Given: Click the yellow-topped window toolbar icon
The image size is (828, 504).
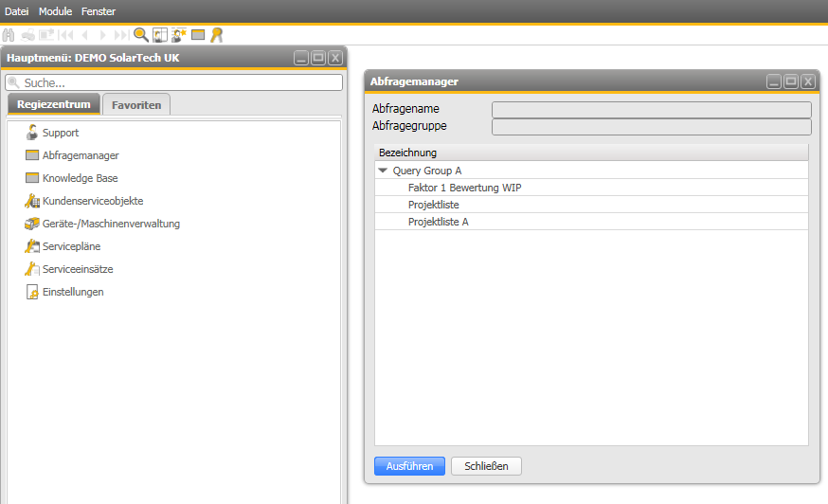Looking at the screenshot, I should pyautogui.click(x=198, y=35).
